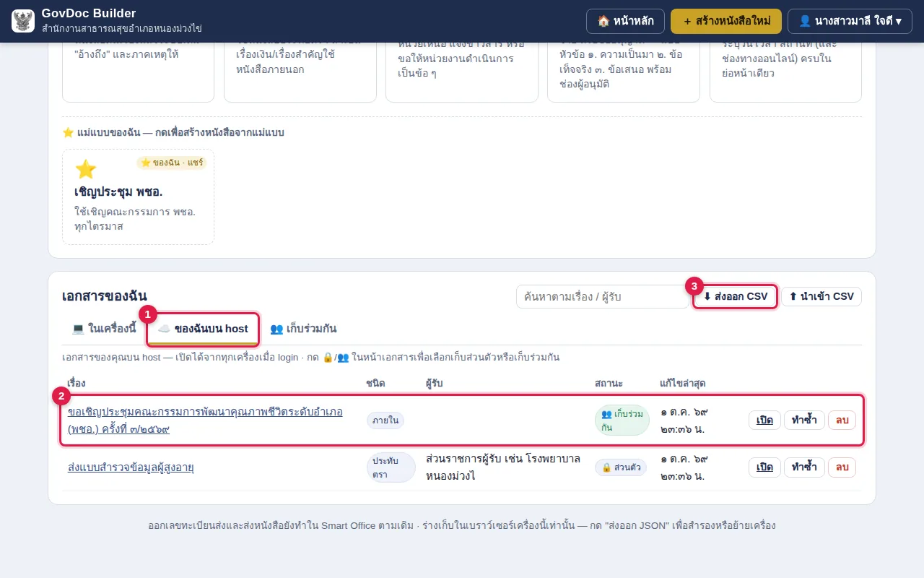Click the ส่วนตัว status badge

[621, 467]
